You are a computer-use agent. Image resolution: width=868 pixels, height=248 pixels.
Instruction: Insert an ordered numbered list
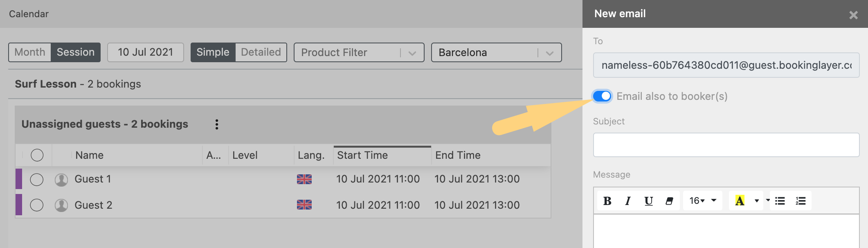[801, 201]
